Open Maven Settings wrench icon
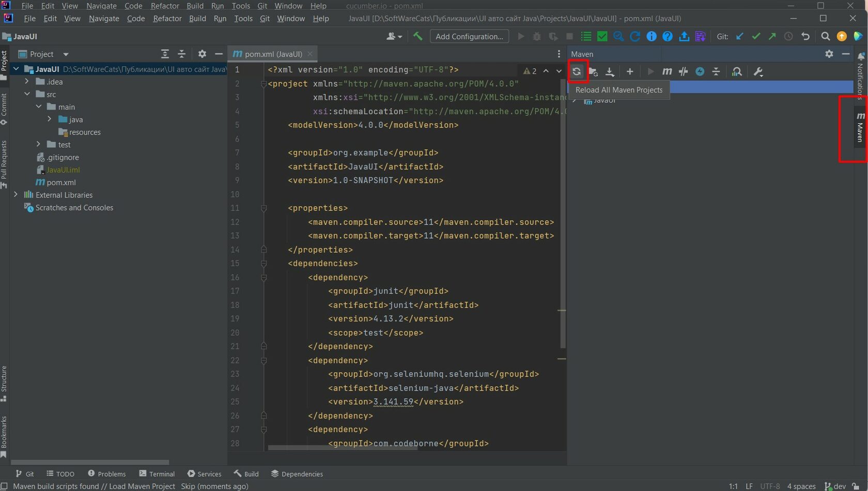Image resolution: width=868 pixels, height=491 pixels. (758, 71)
